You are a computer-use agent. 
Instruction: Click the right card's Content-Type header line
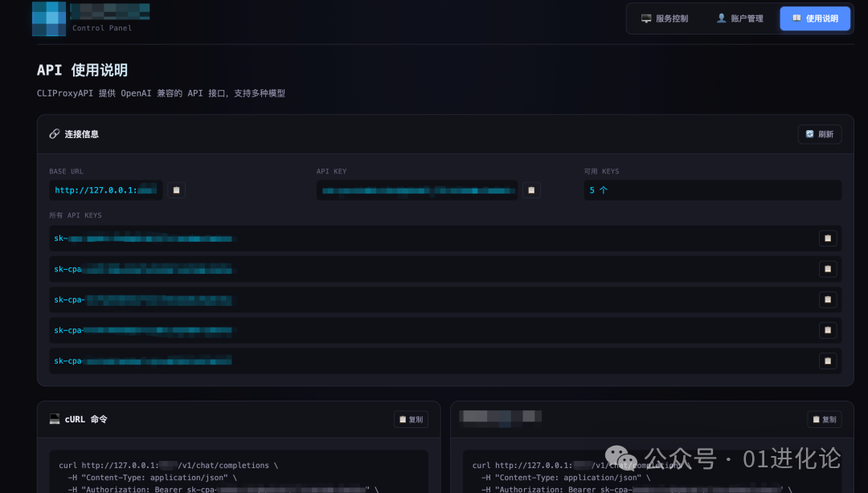[x=566, y=478]
